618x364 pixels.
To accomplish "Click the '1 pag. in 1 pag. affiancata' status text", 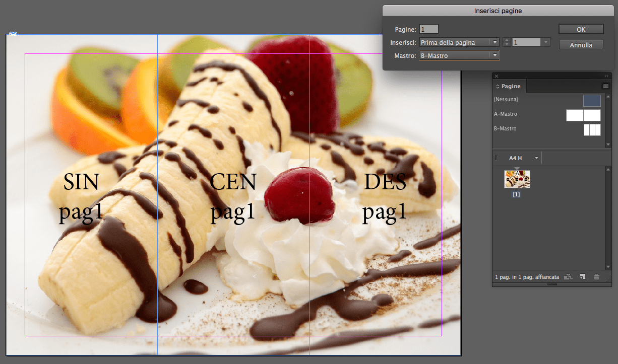I will (527, 277).
